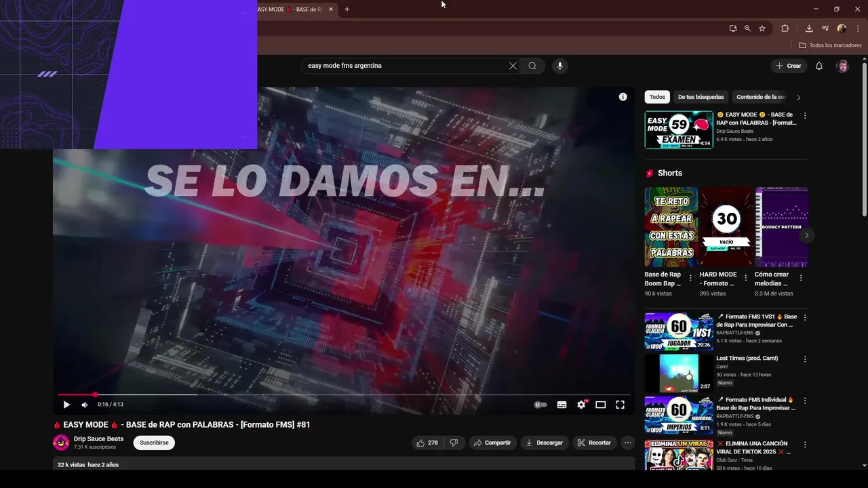Viewport: 868px width, 488px height.
Task: Open options for Cómo crear melodías short
Action: pos(801,278)
